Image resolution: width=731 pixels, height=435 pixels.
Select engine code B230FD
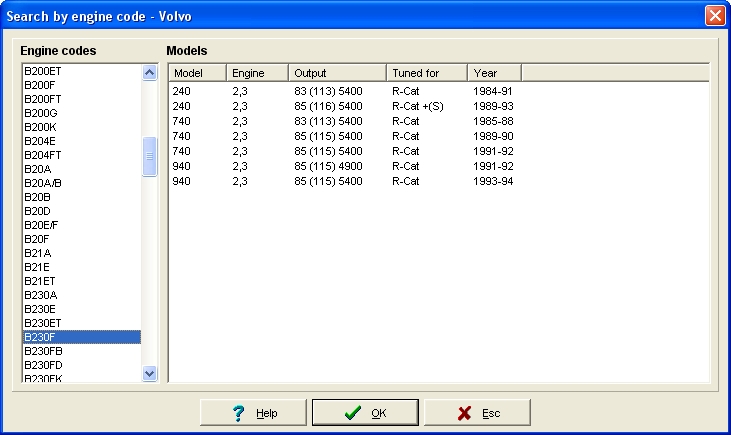tap(82, 365)
